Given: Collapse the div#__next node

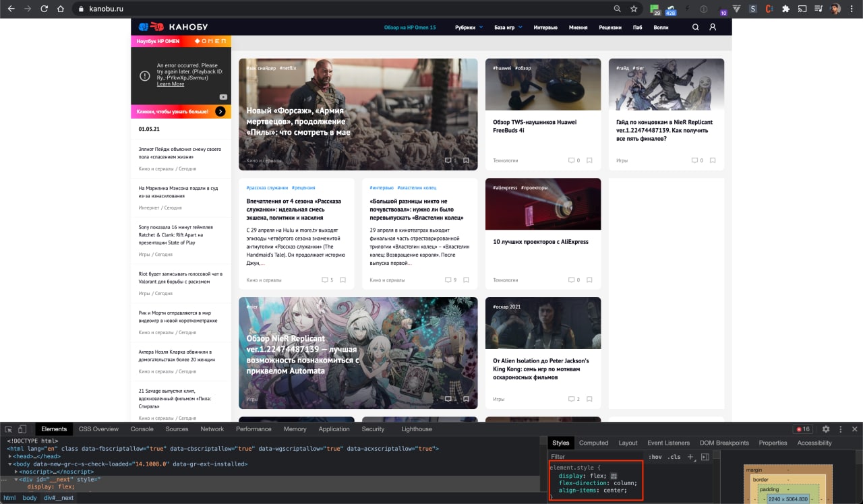Looking at the screenshot, I should tap(16, 480).
